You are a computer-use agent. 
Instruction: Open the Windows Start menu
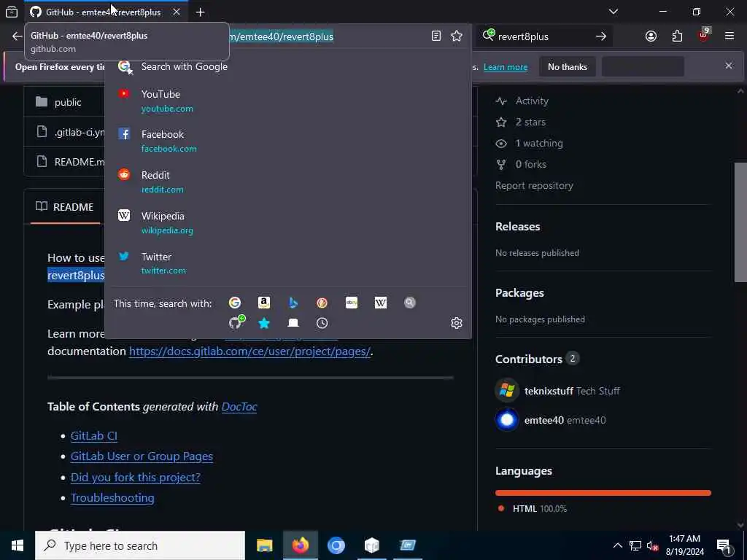pos(18,545)
